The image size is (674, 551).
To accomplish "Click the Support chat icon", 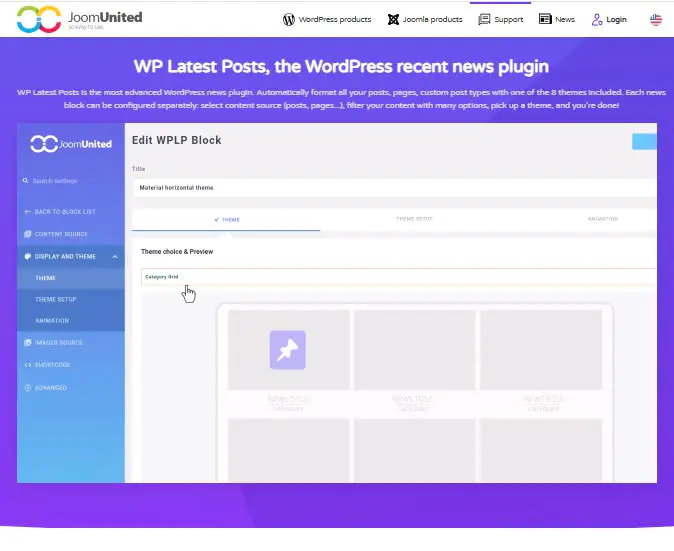I will click(x=484, y=19).
